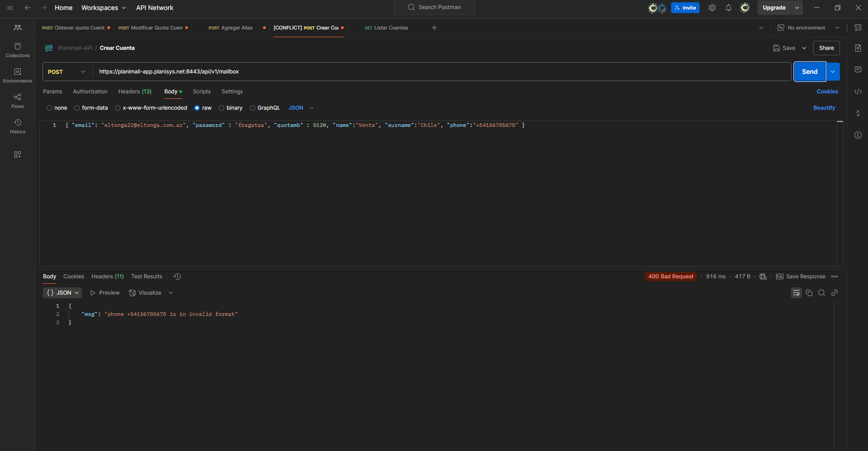Image resolution: width=868 pixels, height=451 pixels.
Task: Open the code snippet icon
Action: [x=858, y=92]
